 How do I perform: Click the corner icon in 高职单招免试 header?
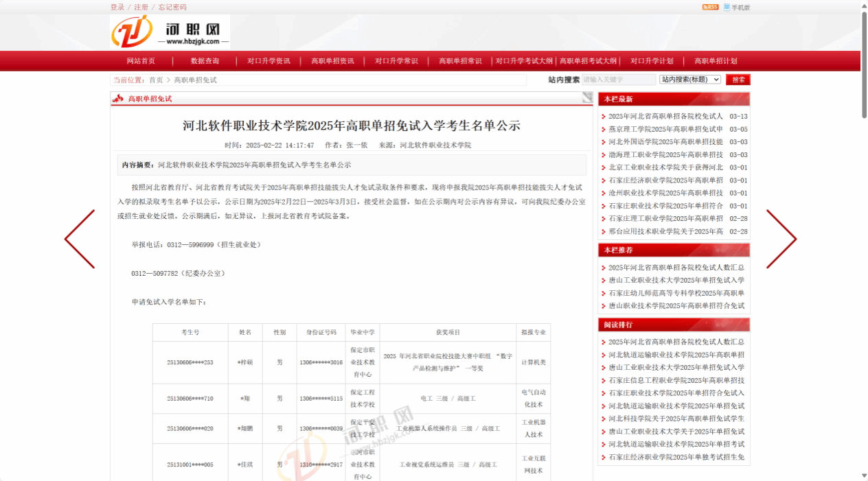(588, 97)
